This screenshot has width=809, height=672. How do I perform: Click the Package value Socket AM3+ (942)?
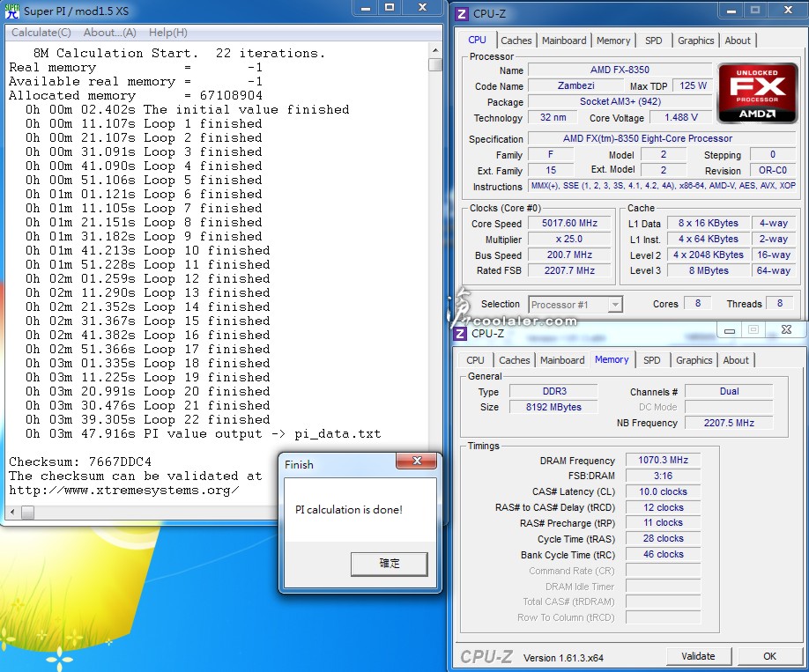pyautogui.click(x=620, y=101)
